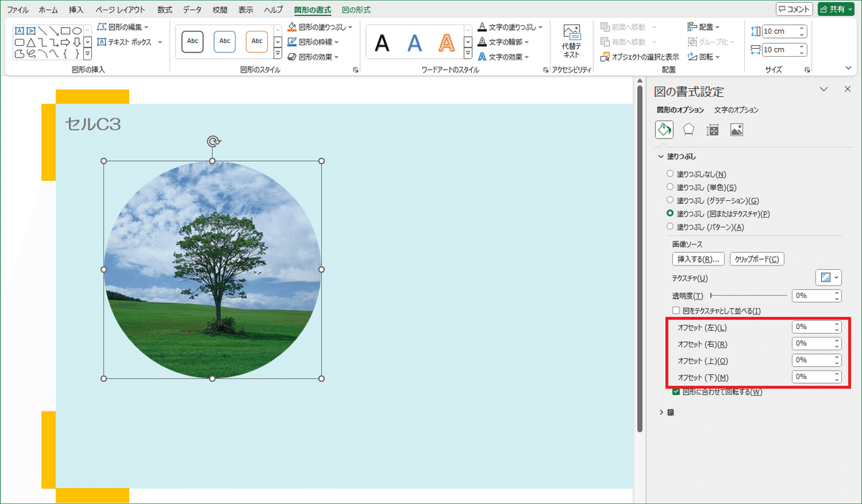Click the rotation handle above the picture
This screenshot has height=504, width=862.
point(213,141)
